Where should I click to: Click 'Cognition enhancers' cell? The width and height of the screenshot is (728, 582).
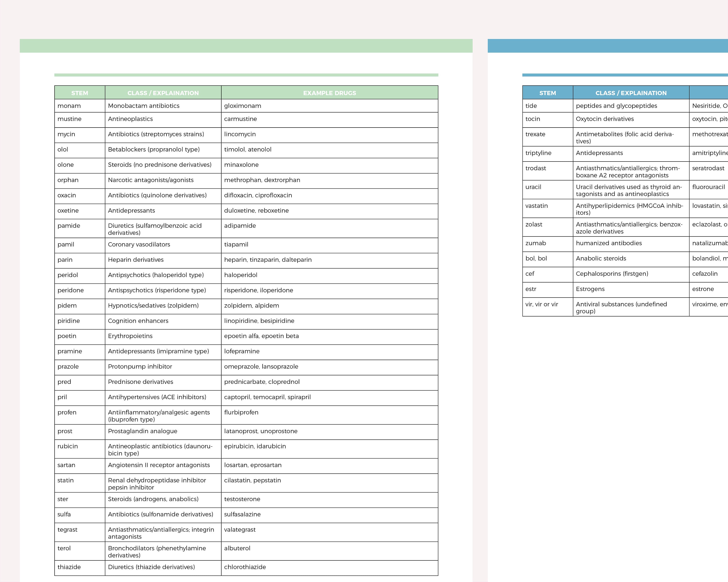pos(163,322)
